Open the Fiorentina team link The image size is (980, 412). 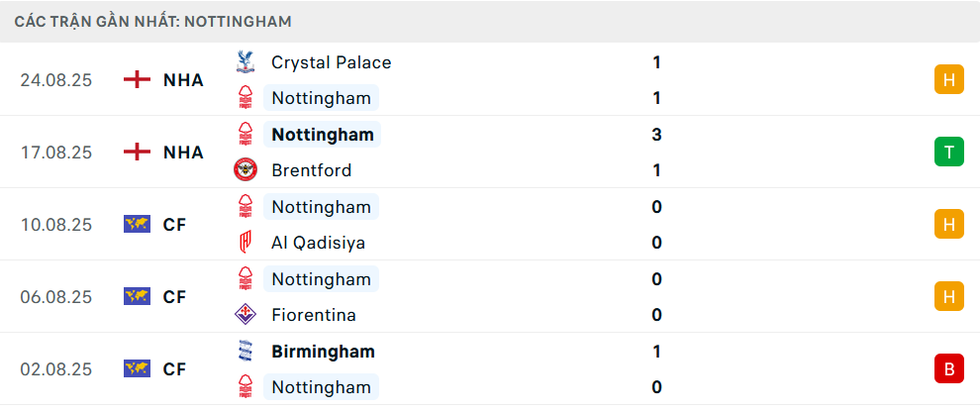click(313, 315)
